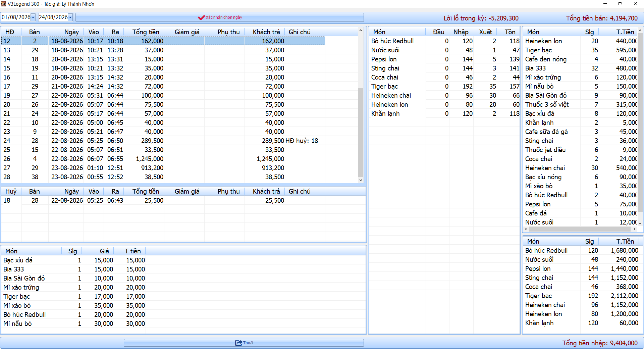The width and height of the screenshot is (644, 349).
Task: Select invoice 27 with total 913,200
Action: 163,168
